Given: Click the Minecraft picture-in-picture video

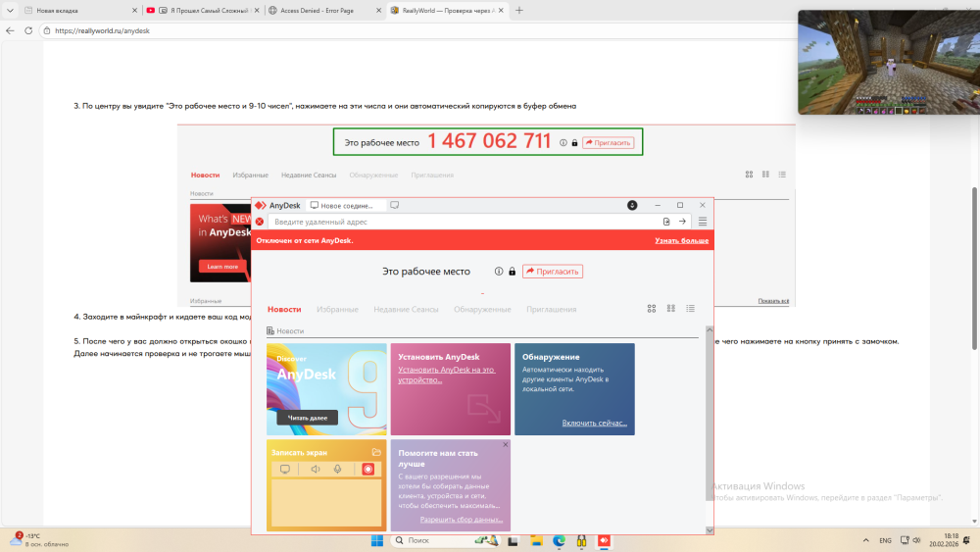Looking at the screenshot, I should pos(889,62).
